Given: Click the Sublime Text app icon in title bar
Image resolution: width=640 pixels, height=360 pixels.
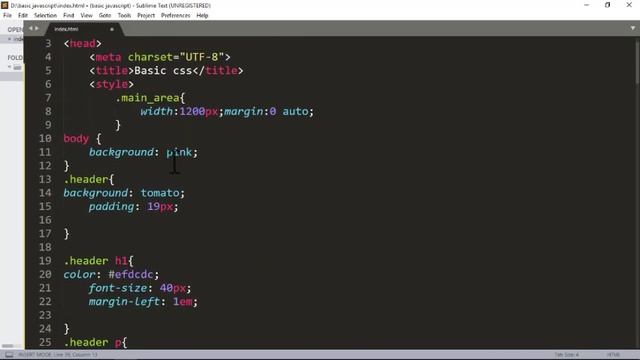Looking at the screenshot, I should [4, 5].
